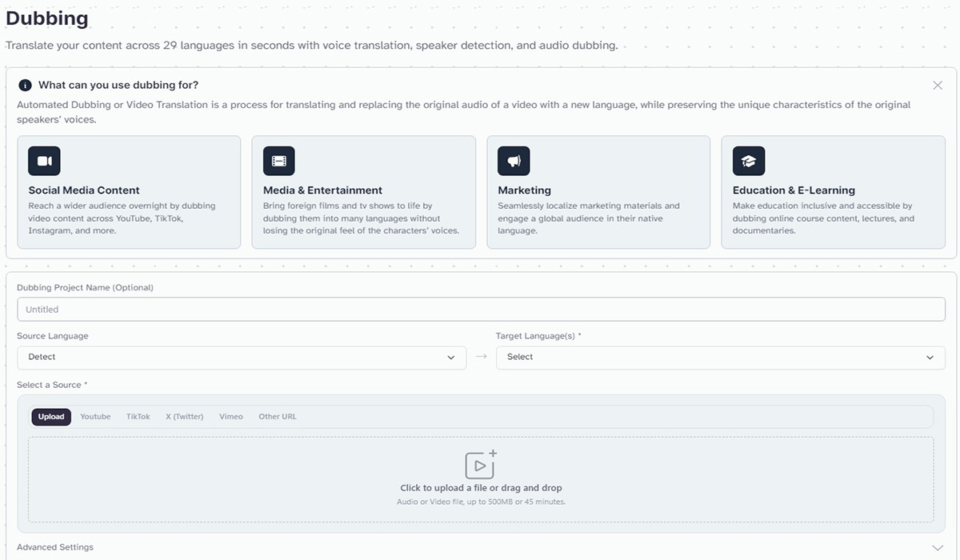Open the Target Language(s) dropdown
960x560 pixels.
tap(720, 358)
